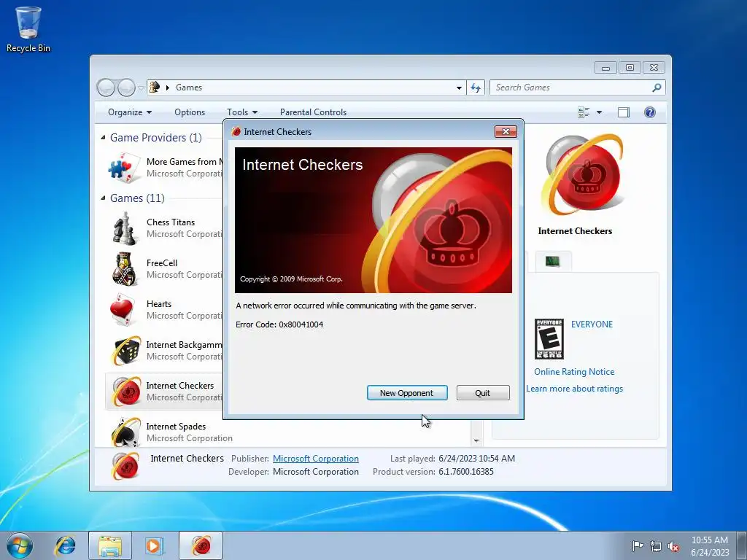Close the Internet Checkers error dialog
This screenshot has width=747, height=560.
tap(506, 132)
